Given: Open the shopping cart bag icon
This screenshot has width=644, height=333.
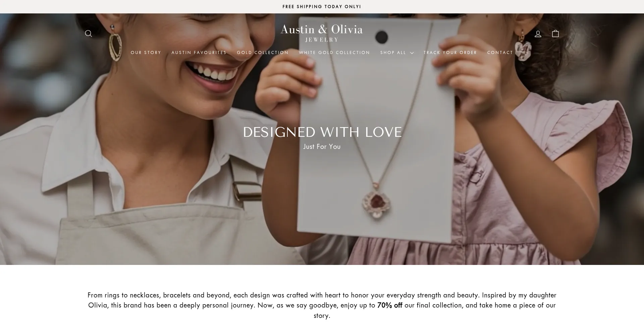Looking at the screenshot, I should pos(555,34).
